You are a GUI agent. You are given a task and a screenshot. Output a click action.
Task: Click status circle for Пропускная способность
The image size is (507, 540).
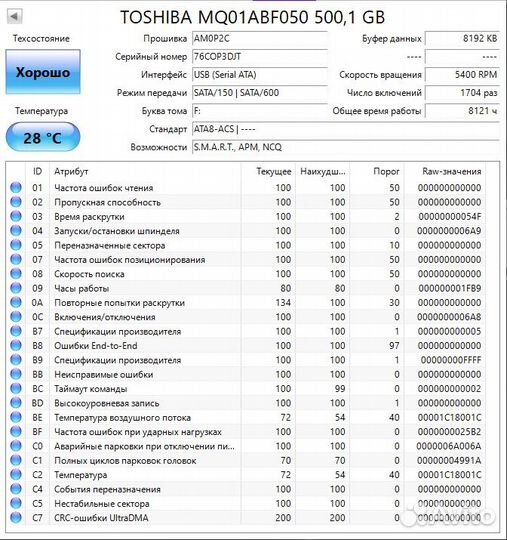pos(16,202)
